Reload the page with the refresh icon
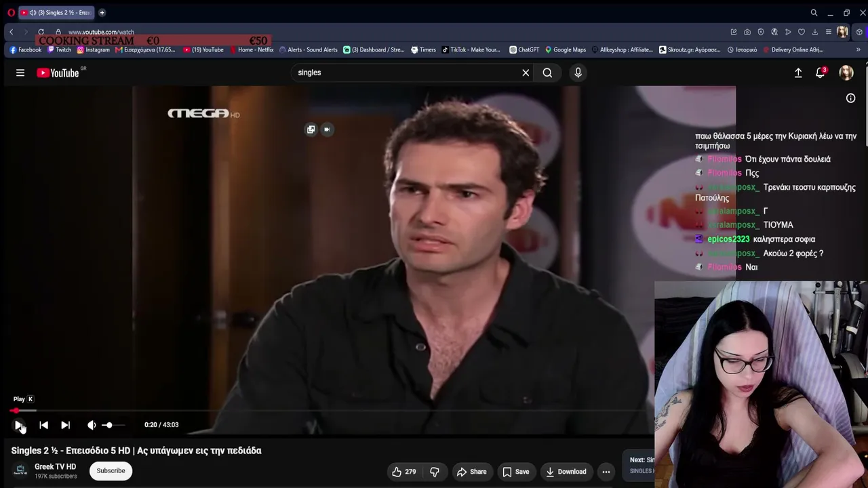 point(41,32)
